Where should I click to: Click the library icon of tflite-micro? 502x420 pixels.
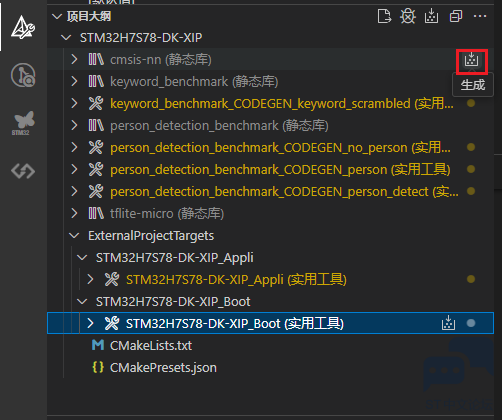96,213
